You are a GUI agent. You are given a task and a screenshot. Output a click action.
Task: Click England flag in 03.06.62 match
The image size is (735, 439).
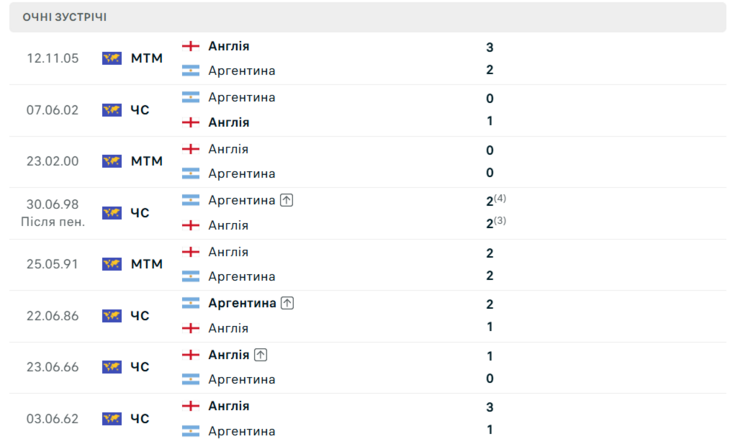coord(190,406)
